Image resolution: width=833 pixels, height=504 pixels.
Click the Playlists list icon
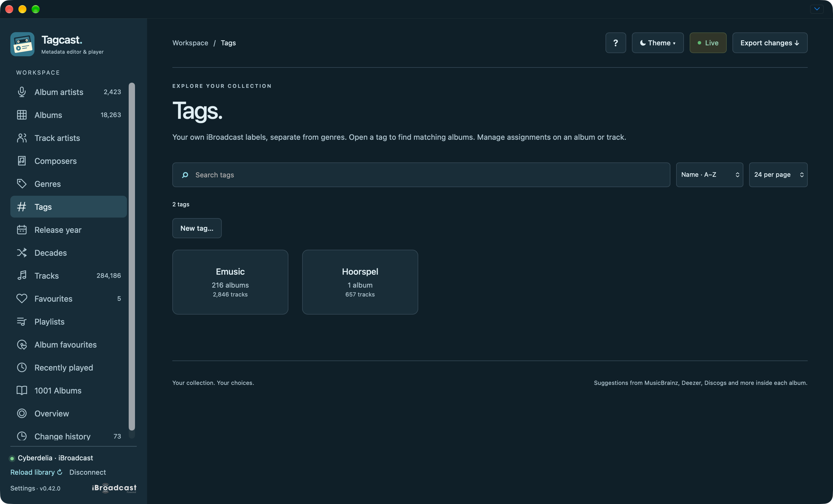[22, 321]
